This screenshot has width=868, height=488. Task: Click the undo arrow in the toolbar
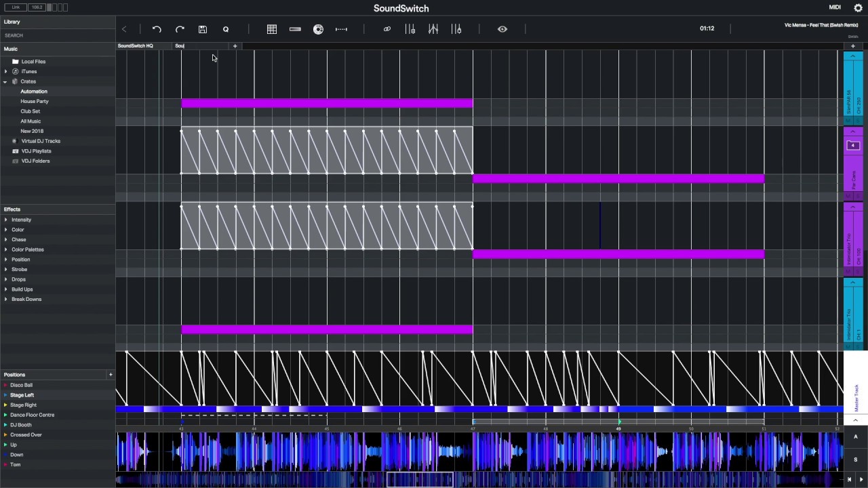pos(157,29)
